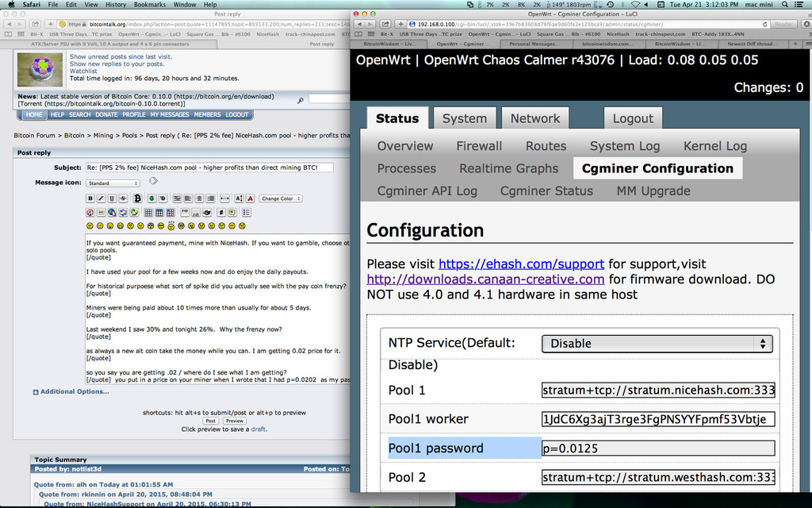The width and height of the screenshot is (812, 508).
Task: Click the Post button in the reply form
Action: coord(210,421)
